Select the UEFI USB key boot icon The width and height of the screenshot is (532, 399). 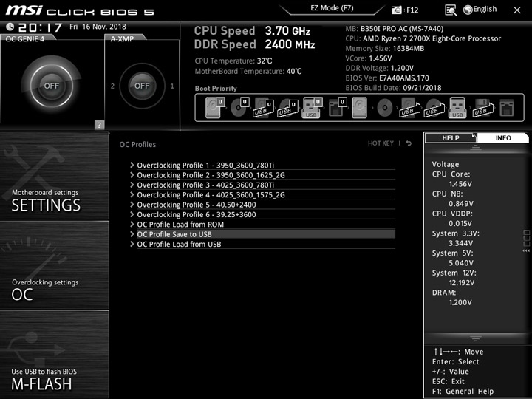tap(312, 108)
